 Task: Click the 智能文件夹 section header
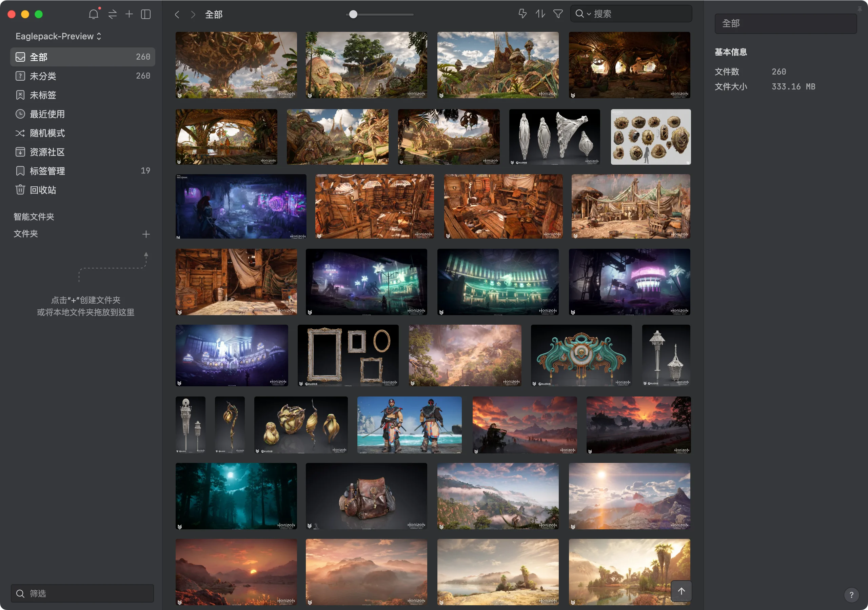click(x=34, y=217)
